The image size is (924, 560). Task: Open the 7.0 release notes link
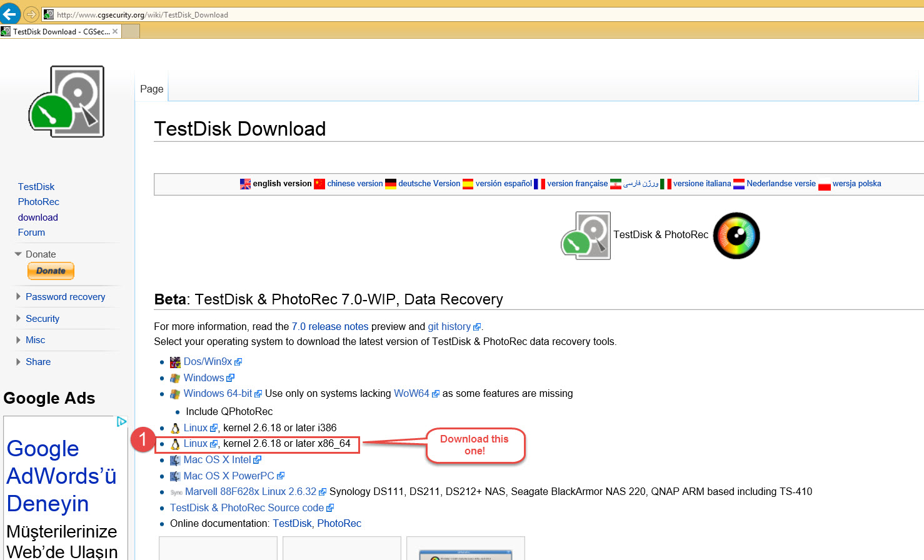pyautogui.click(x=330, y=327)
